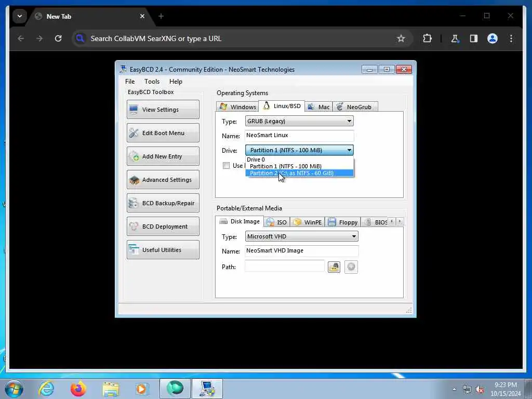Image resolution: width=532 pixels, height=399 pixels.
Task: Select the Disk Image media tab
Action: click(240, 221)
